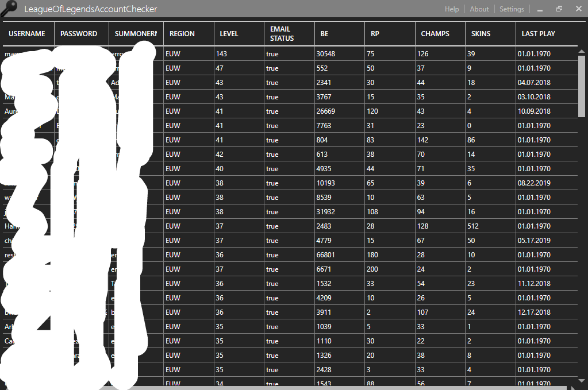This screenshot has width=588, height=390.
Task: Sort by the PASSWORD column header
Action: 82,34
